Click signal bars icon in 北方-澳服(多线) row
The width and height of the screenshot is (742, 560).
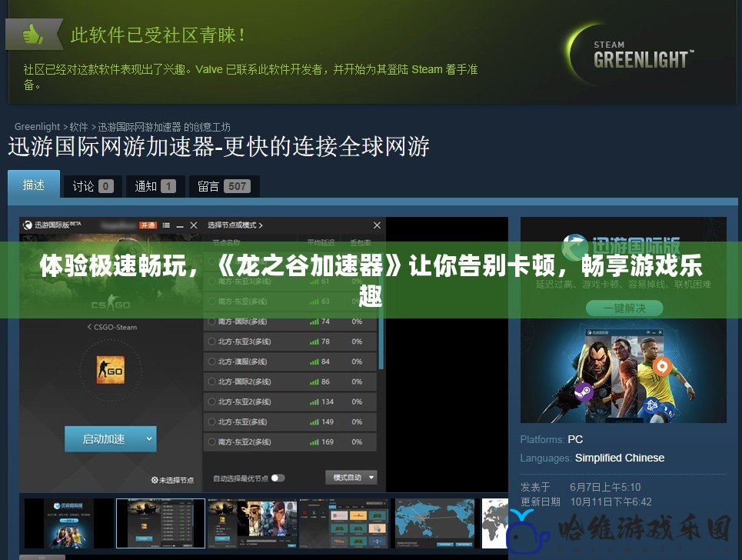(x=314, y=362)
